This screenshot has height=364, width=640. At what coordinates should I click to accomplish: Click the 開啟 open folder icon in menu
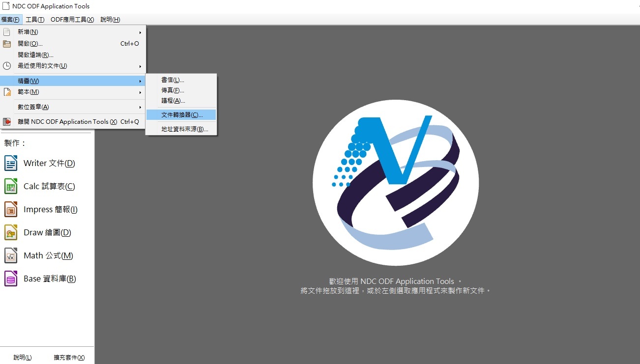pyautogui.click(x=7, y=44)
